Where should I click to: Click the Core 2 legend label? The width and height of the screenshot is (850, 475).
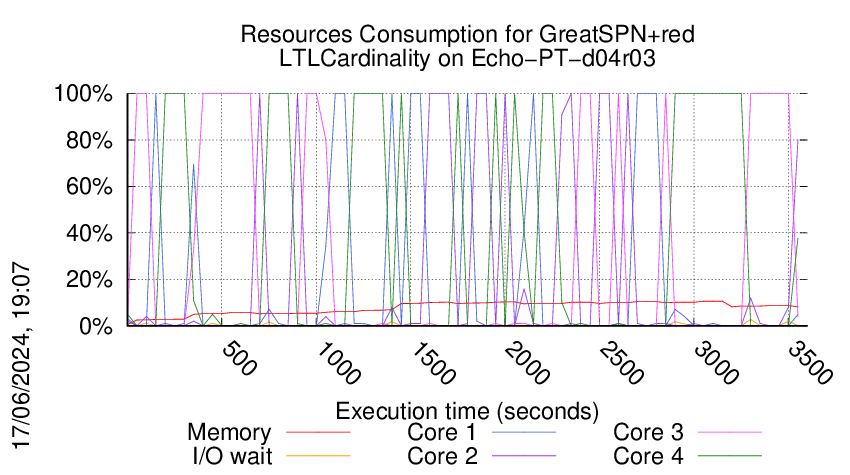point(442,457)
